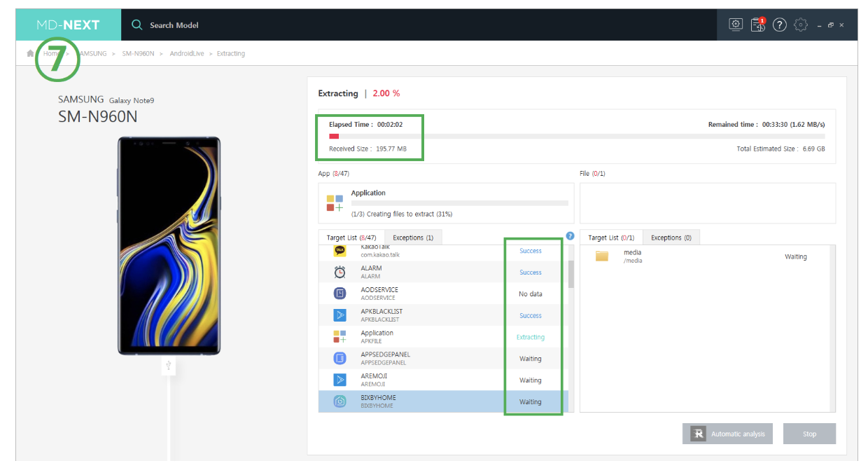Click the blue help icon above app list
This screenshot has width=868, height=475.
570,236
